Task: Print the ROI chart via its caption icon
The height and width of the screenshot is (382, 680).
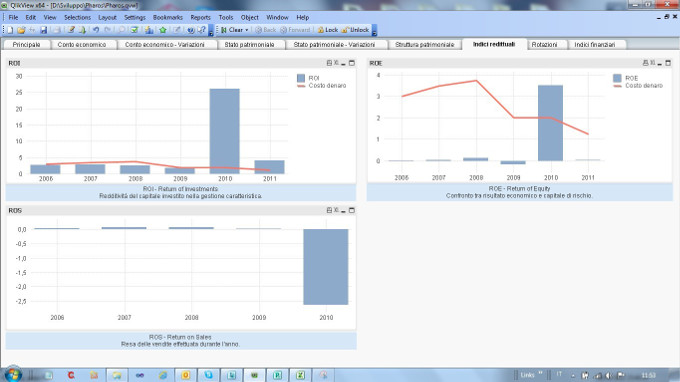Action: pos(329,63)
